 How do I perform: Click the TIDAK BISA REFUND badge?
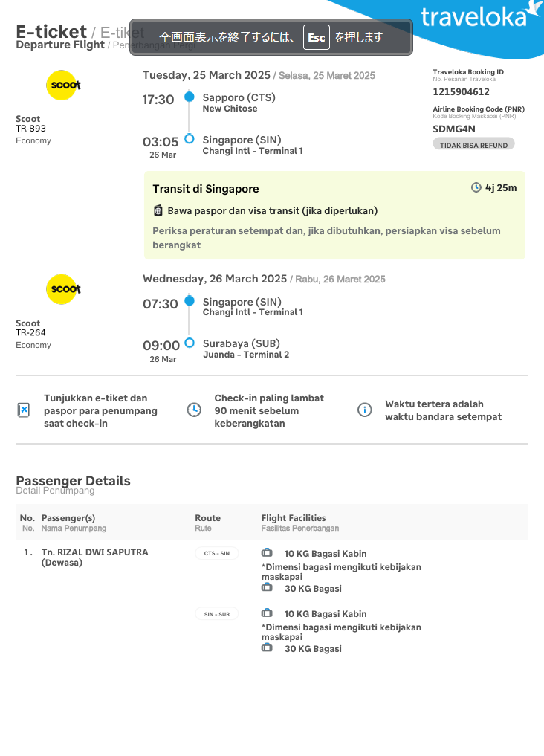click(x=473, y=145)
